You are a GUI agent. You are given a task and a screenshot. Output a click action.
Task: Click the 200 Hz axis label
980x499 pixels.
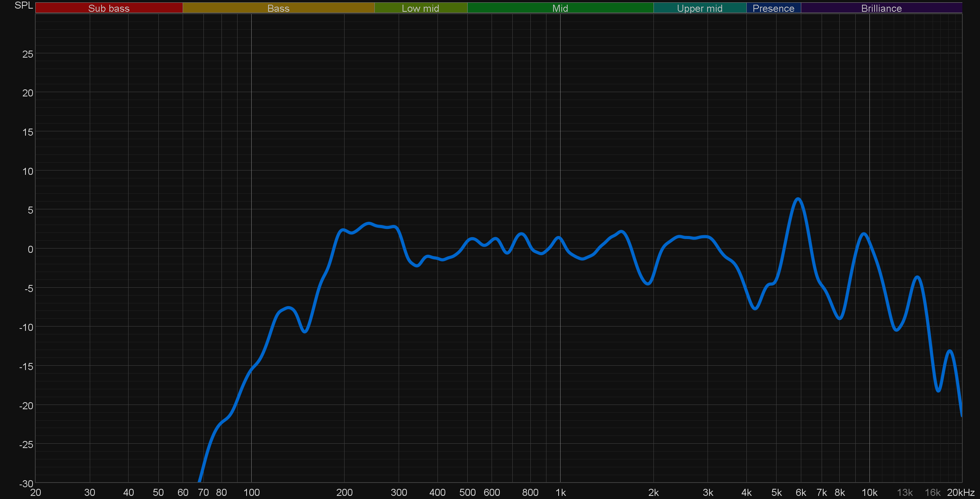(x=344, y=492)
